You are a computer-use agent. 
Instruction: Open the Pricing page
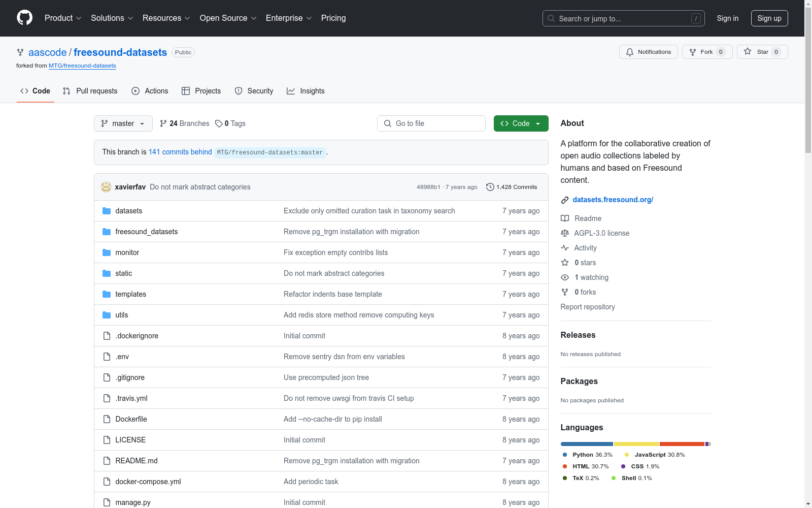tap(333, 18)
